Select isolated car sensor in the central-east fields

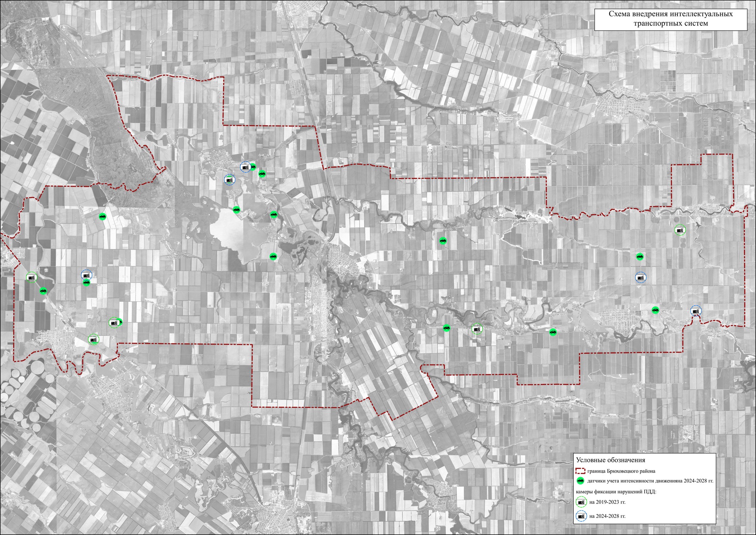click(443, 241)
